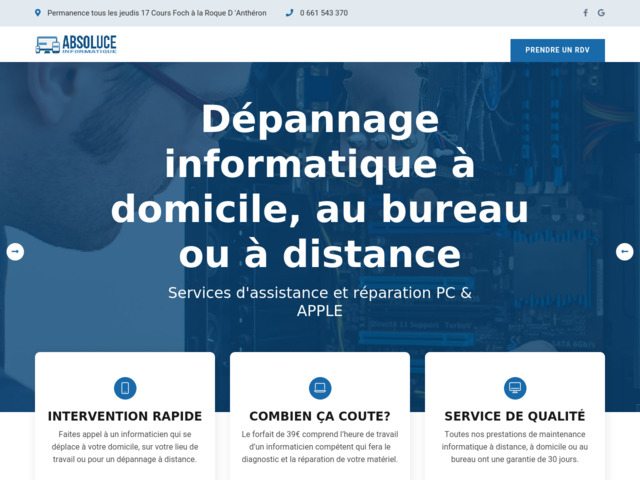640x480 pixels.
Task: Go to next slide with right arrow
Action: pyautogui.click(x=624, y=251)
